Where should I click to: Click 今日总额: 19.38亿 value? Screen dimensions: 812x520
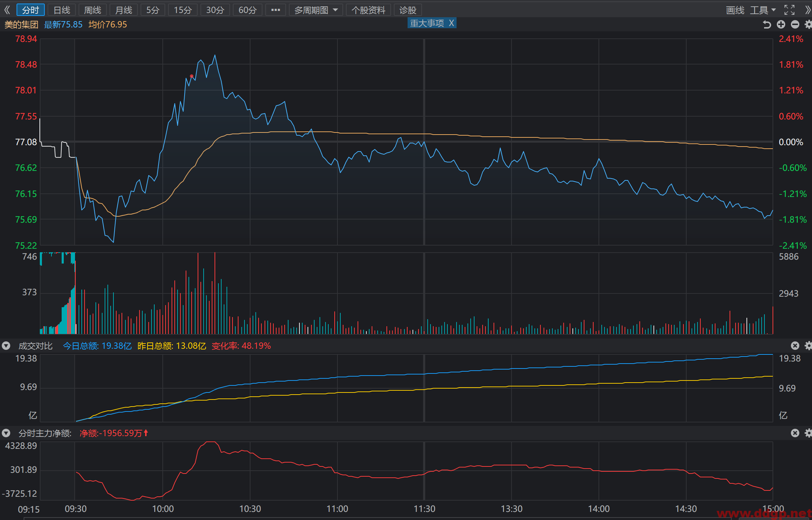(x=97, y=346)
